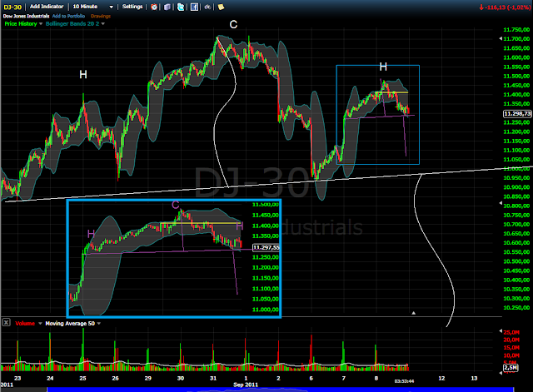Screen dimensions: 533x392
Task: Open the Drawings link
Action: (101, 16)
